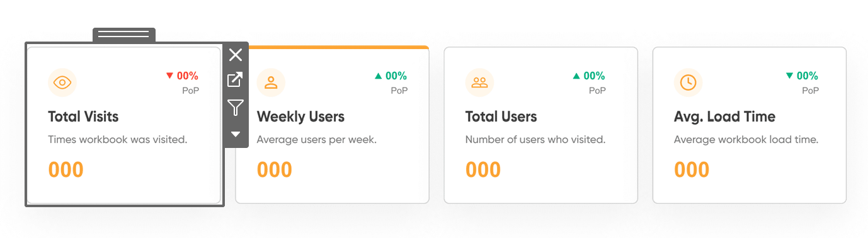Remove the selected object with X icon

click(x=236, y=55)
